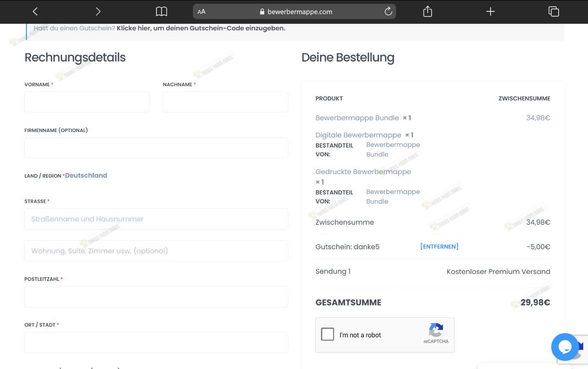Image resolution: width=588 pixels, height=369 pixels.
Task: Show all tabs overview icon
Action: (x=553, y=11)
